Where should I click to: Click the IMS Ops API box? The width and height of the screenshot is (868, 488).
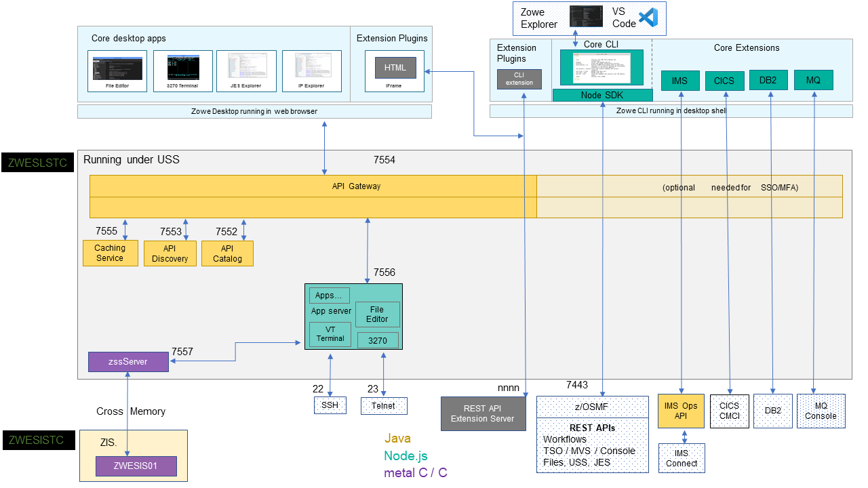point(681,411)
